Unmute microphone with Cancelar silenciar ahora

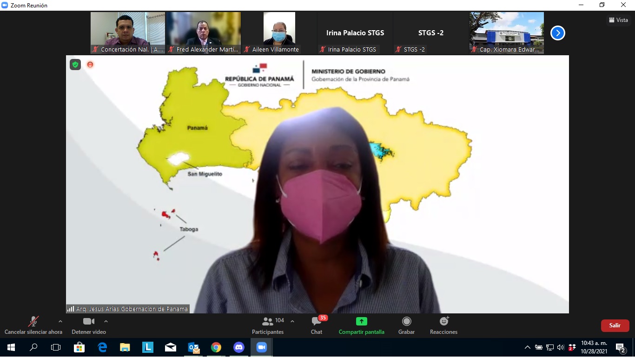tap(33, 325)
